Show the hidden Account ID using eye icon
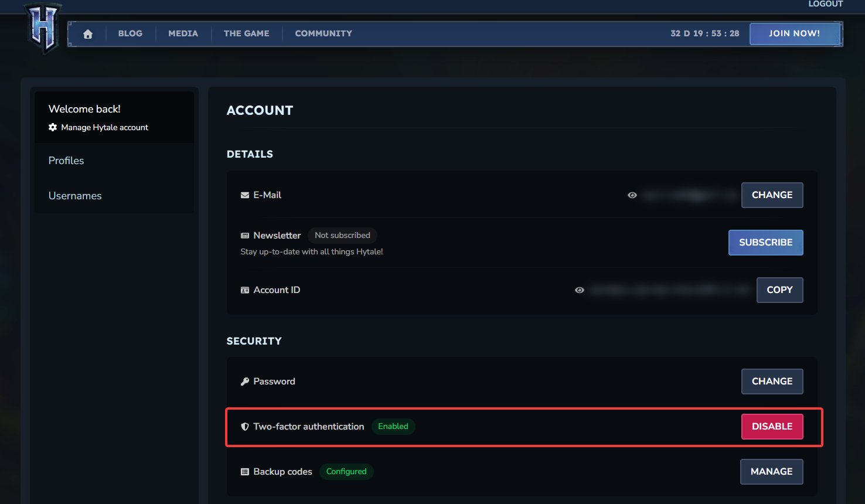This screenshot has height=504, width=865. coord(580,290)
